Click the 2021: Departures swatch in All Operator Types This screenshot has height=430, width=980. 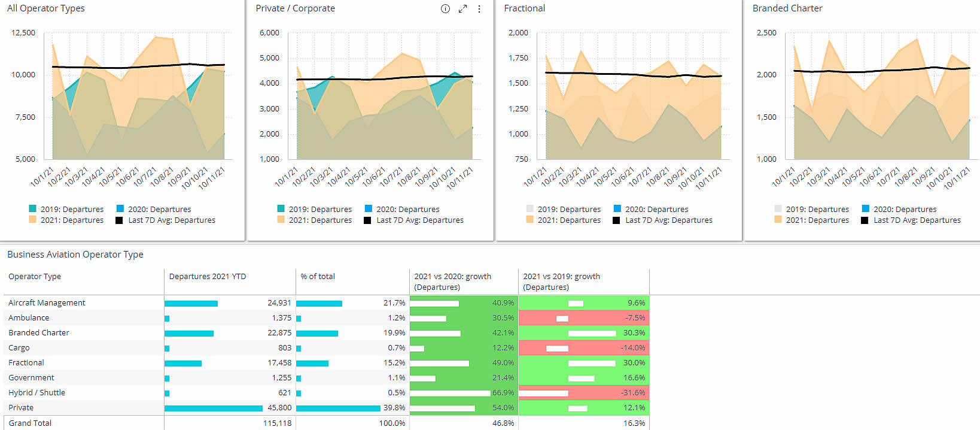[x=32, y=219]
